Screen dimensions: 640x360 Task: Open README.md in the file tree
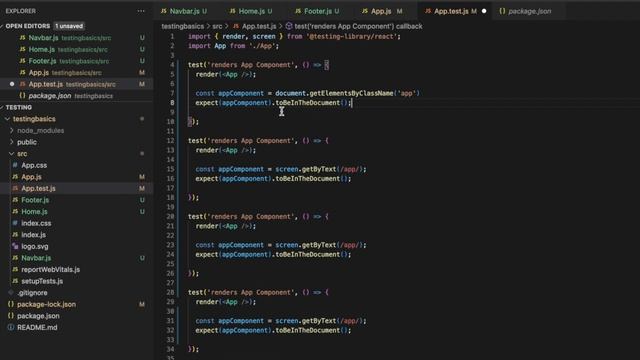point(37,327)
